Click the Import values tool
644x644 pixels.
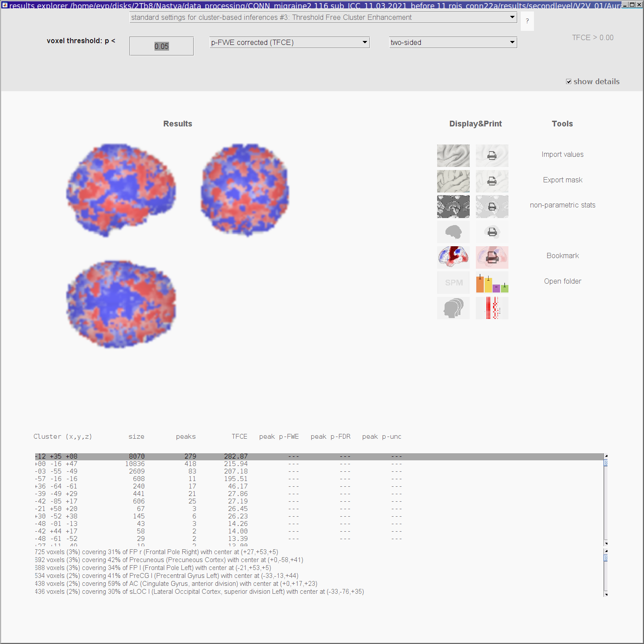click(562, 154)
